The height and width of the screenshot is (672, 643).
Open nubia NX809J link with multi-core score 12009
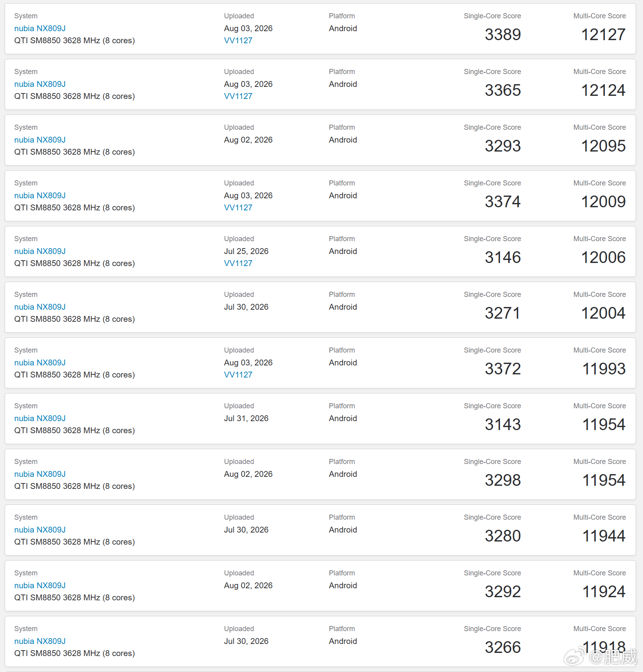click(x=40, y=196)
